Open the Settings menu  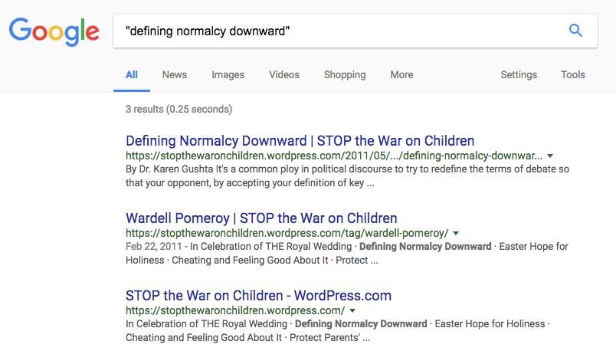pos(519,74)
